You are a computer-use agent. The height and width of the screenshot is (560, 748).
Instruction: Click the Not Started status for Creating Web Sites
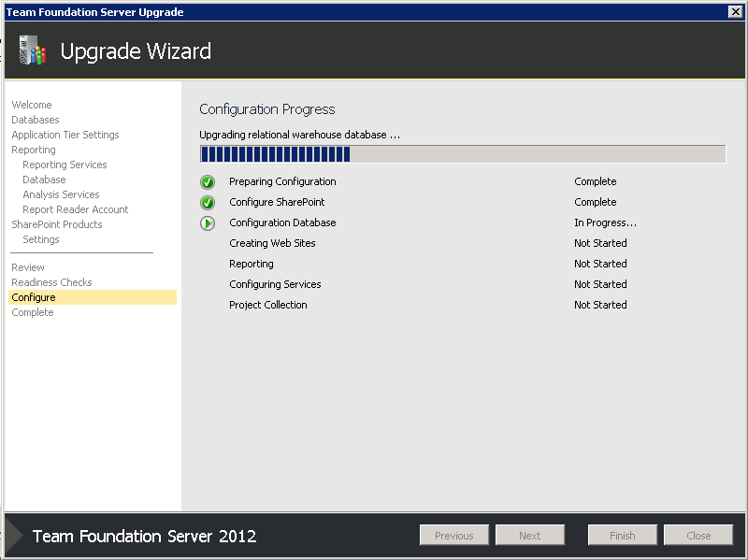(600, 243)
